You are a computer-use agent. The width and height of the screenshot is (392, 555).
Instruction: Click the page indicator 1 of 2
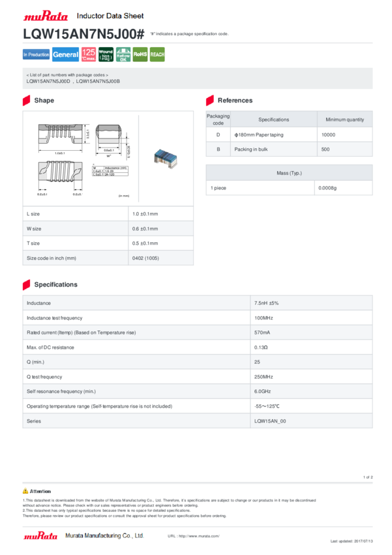pos(368,477)
